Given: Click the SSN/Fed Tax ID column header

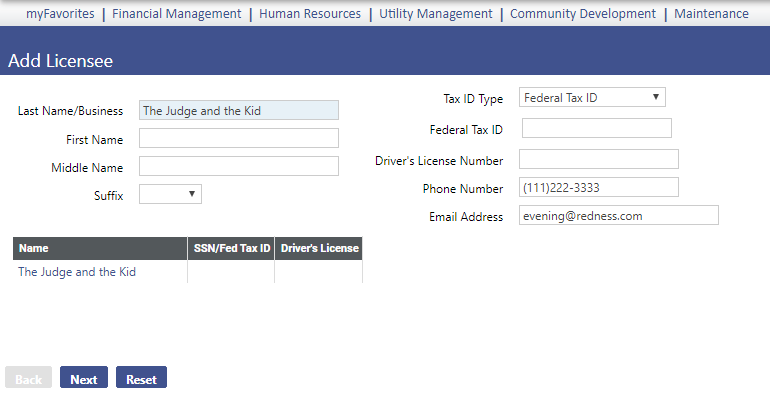Looking at the screenshot, I should [x=230, y=248].
